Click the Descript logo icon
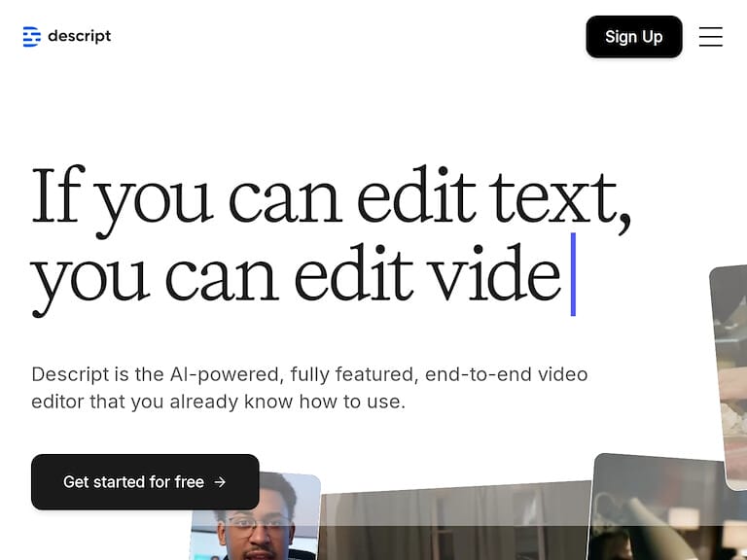The height and width of the screenshot is (560, 747). click(32, 37)
